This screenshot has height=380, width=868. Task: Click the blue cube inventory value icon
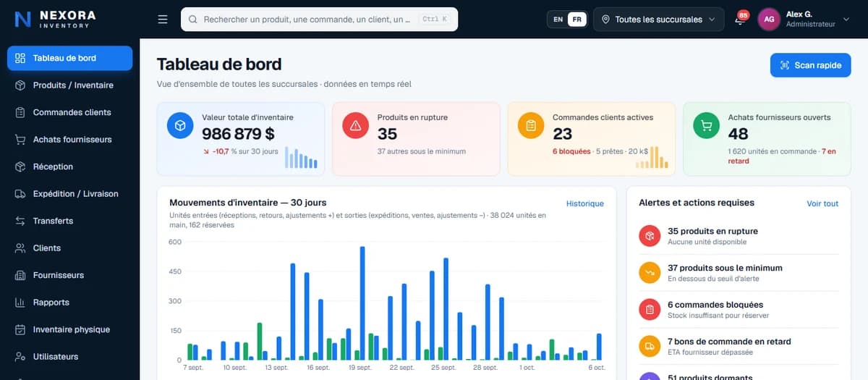click(x=180, y=125)
